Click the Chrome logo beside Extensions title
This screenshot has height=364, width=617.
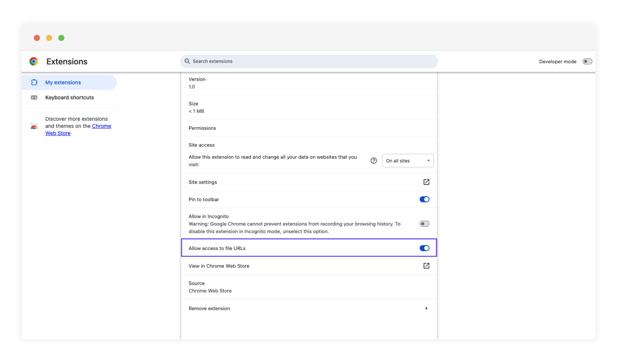34,61
